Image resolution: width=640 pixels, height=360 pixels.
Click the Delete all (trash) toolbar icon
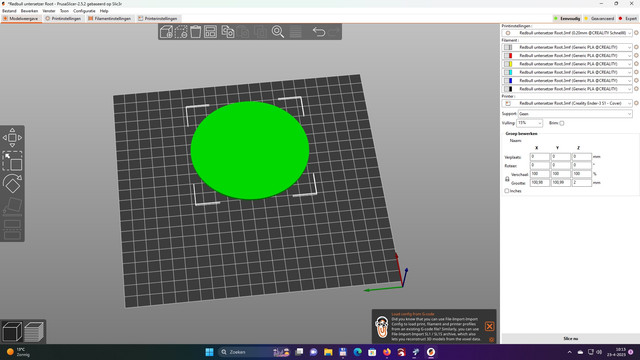click(196, 32)
